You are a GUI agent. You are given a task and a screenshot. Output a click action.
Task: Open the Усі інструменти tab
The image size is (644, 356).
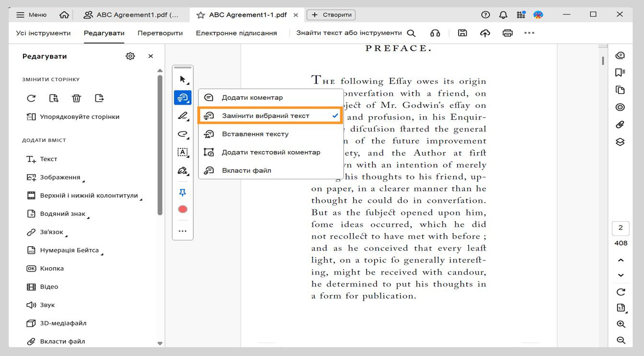point(43,33)
